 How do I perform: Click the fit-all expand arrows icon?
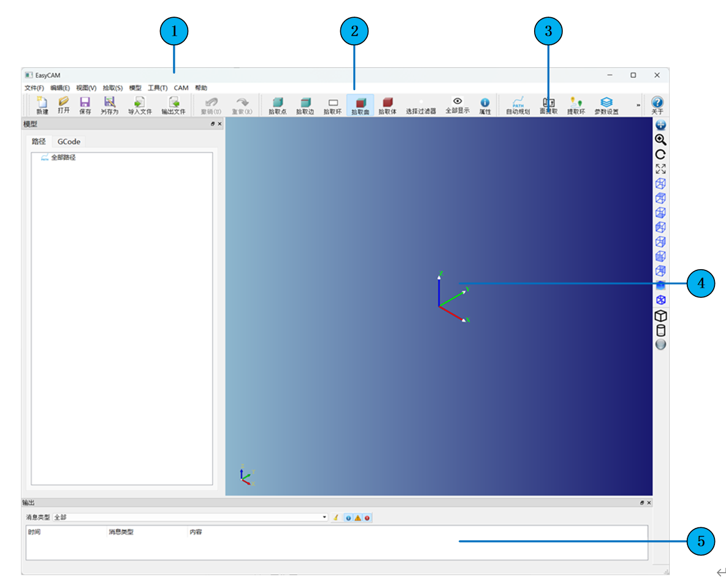[x=660, y=169]
